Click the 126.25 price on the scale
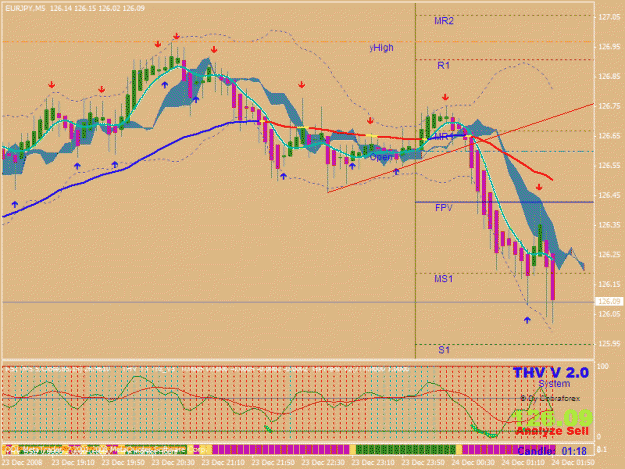This screenshot has height=469, width=625. point(609,255)
